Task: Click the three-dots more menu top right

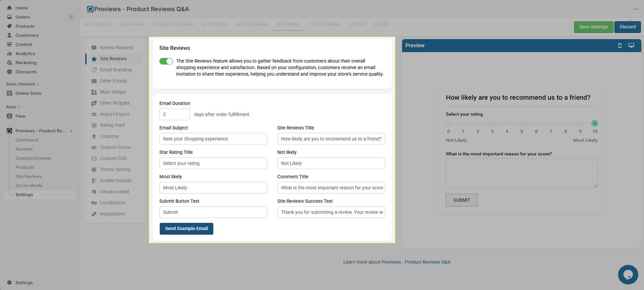Action: tap(636, 9)
